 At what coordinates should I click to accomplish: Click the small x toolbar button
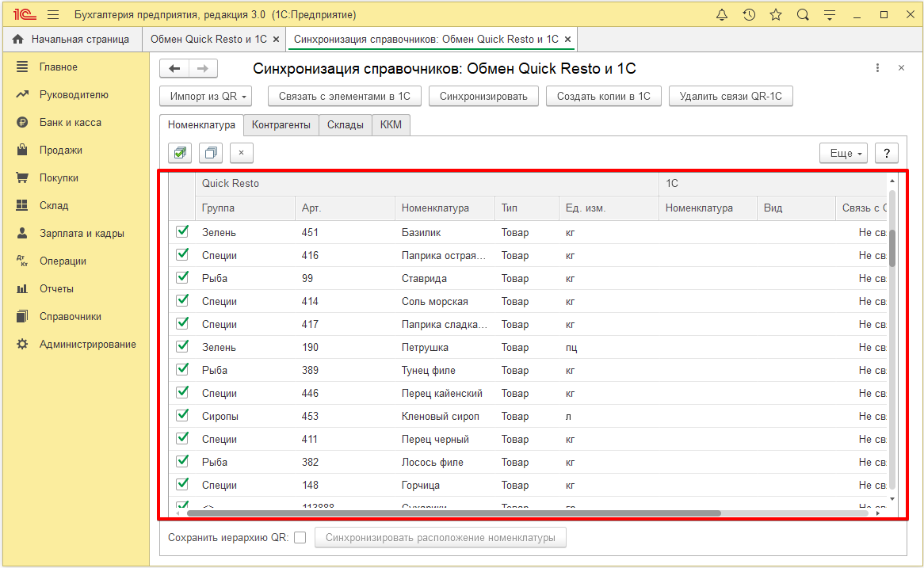pyautogui.click(x=241, y=153)
